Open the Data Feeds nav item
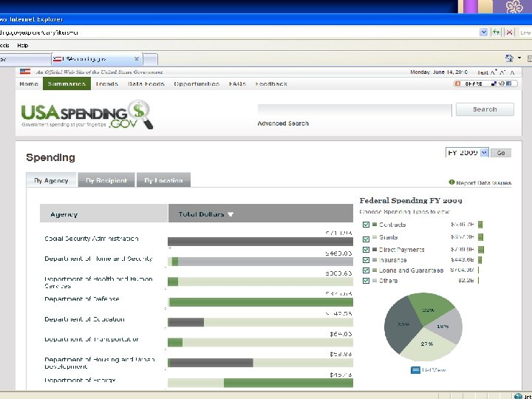The image size is (532, 399). (146, 83)
